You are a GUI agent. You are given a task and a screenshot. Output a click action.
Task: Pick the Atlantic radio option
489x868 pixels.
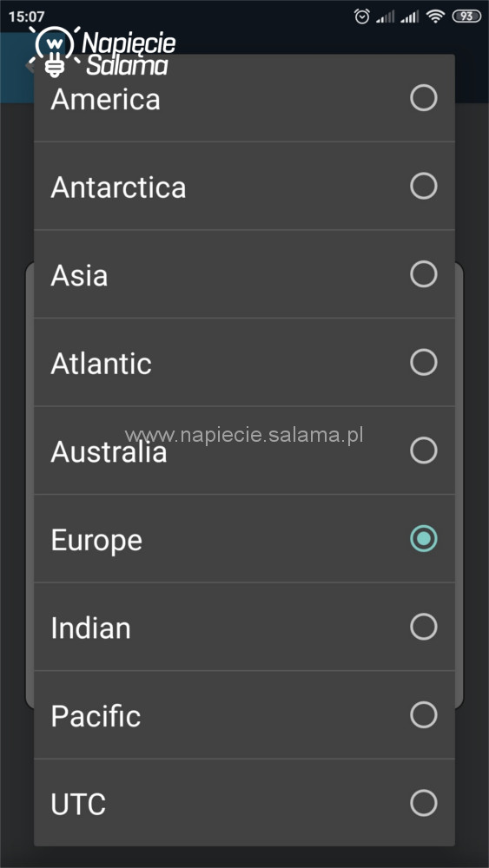pos(424,363)
